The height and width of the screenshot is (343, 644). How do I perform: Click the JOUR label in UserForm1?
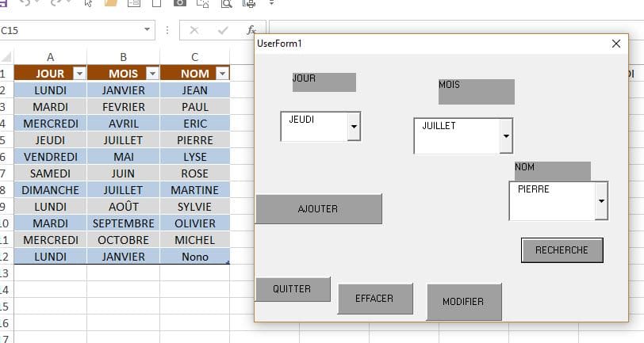click(x=324, y=82)
